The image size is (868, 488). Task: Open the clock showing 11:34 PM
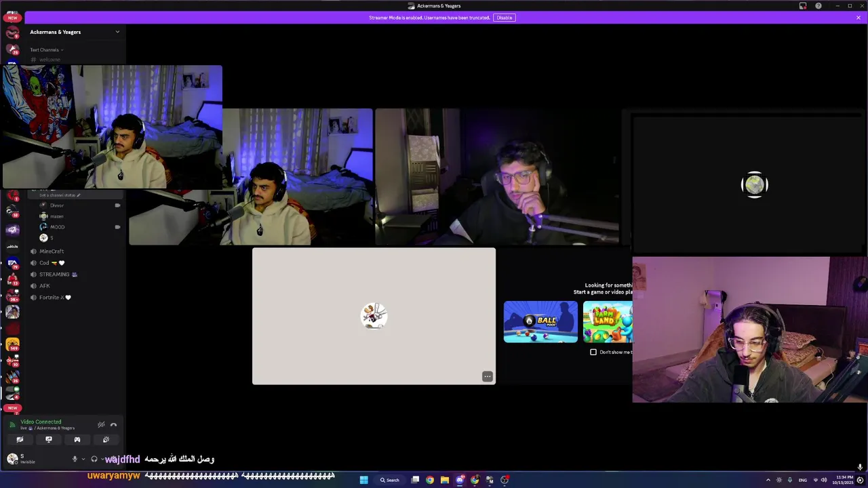point(844,480)
